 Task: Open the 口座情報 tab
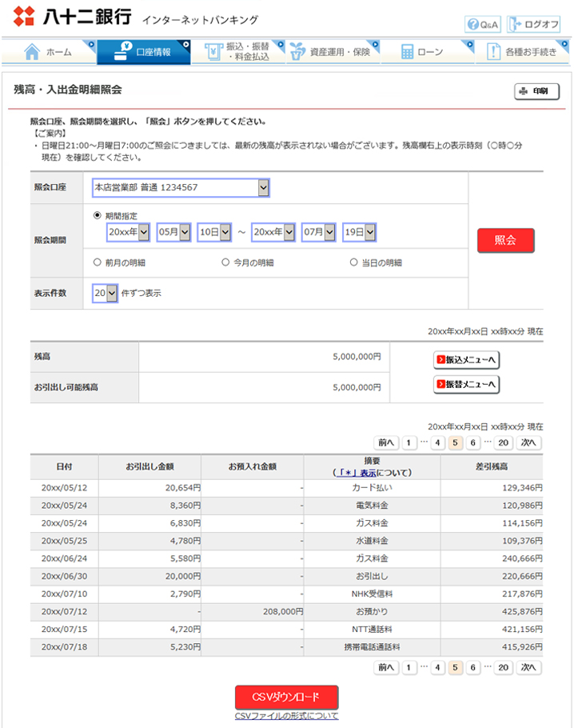click(144, 52)
